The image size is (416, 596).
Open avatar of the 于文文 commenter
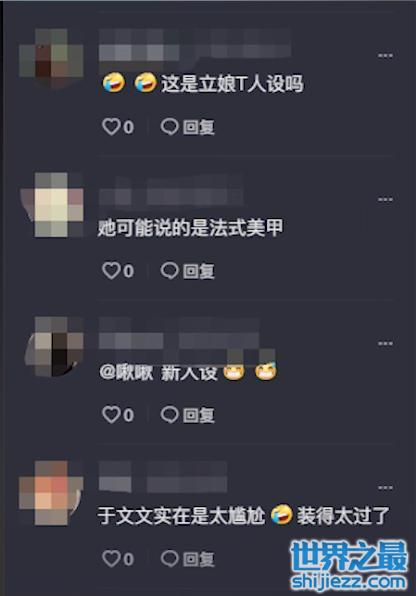point(51,493)
